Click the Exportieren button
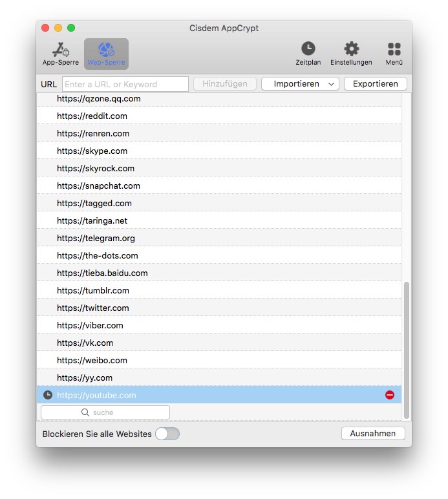Viewport: 448px width, 499px height. coord(375,84)
